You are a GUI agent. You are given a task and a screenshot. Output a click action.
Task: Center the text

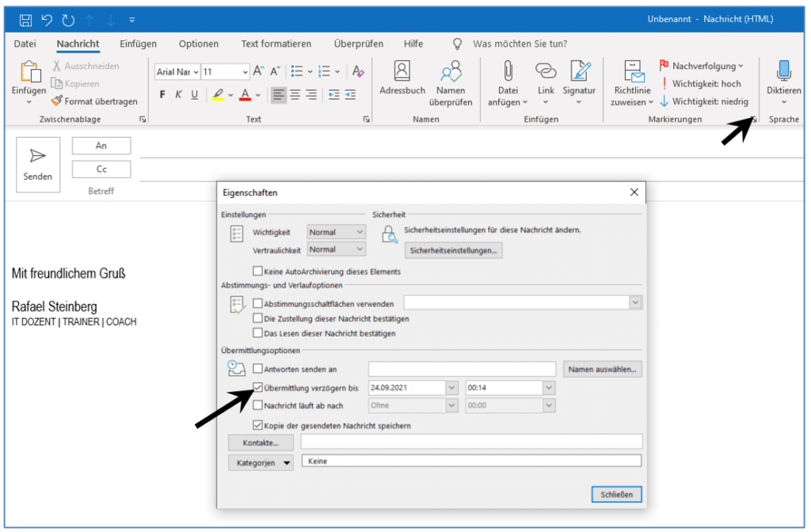pyautogui.click(x=295, y=95)
